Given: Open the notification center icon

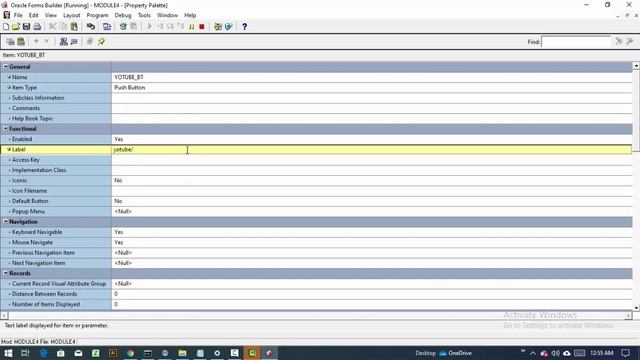Looking at the screenshot, I should click(625, 353).
